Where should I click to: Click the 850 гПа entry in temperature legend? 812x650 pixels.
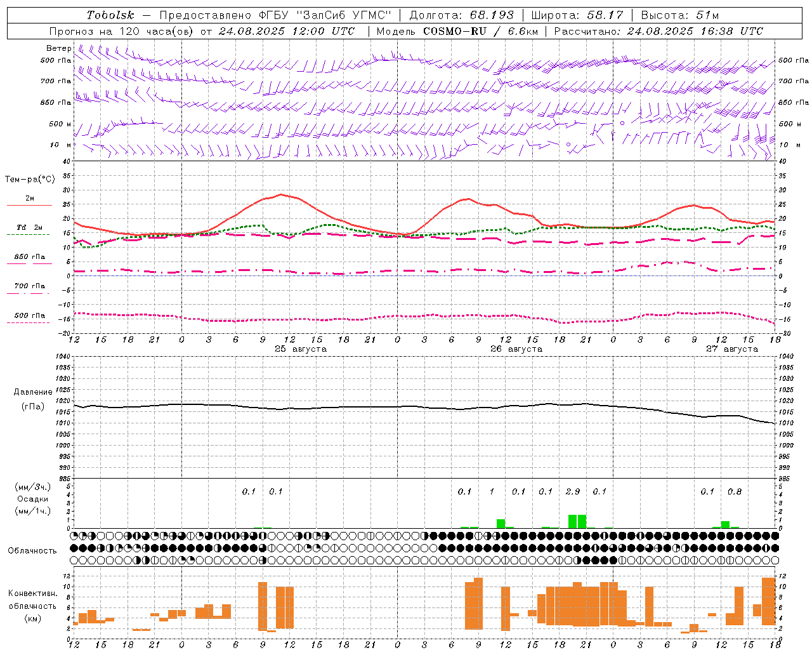coord(30,256)
